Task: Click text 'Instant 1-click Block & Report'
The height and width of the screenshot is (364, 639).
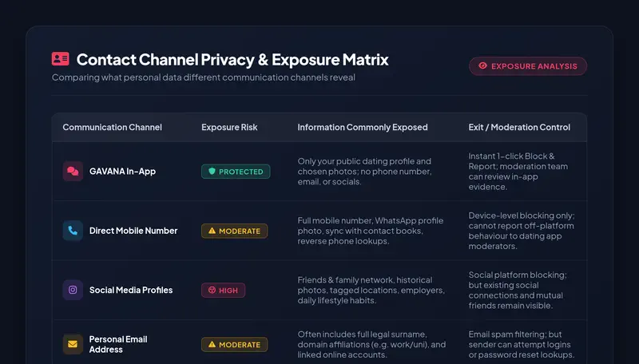Action: tap(518, 172)
